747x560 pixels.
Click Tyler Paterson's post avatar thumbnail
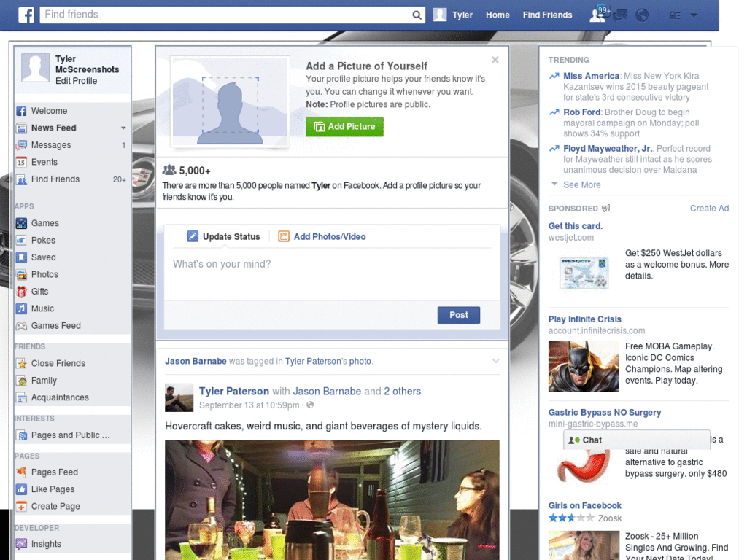pos(179,397)
